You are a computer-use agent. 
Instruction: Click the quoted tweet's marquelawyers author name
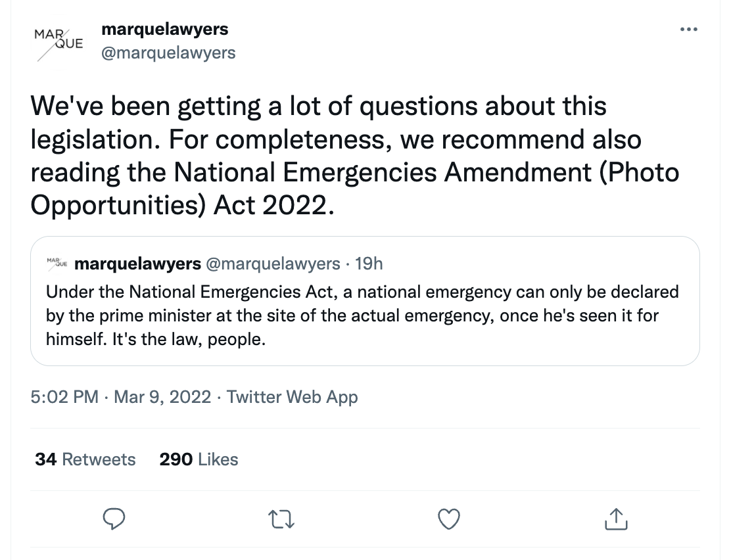tap(138, 264)
